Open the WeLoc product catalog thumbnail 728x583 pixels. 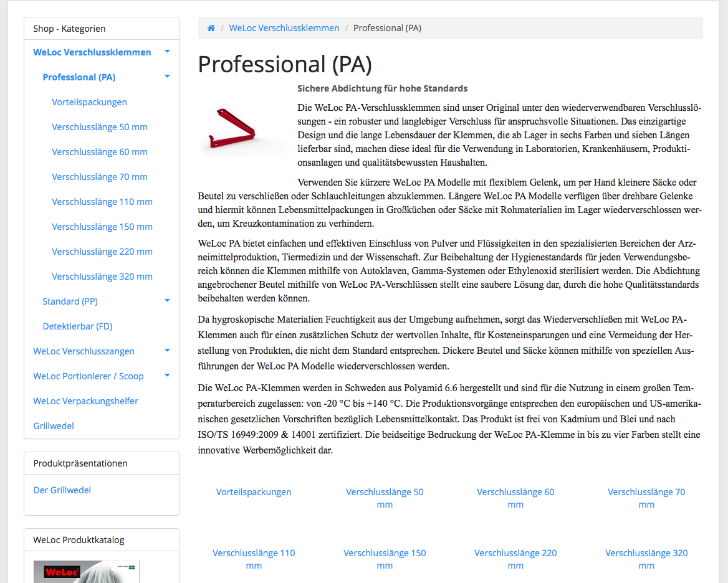tap(86, 571)
